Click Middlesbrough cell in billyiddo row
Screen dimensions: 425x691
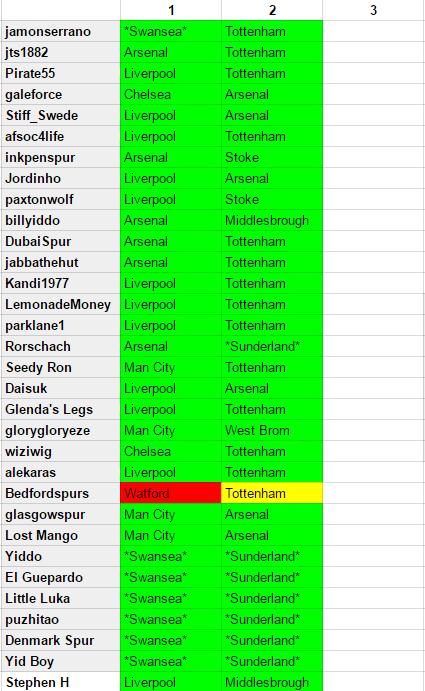pos(272,220)
